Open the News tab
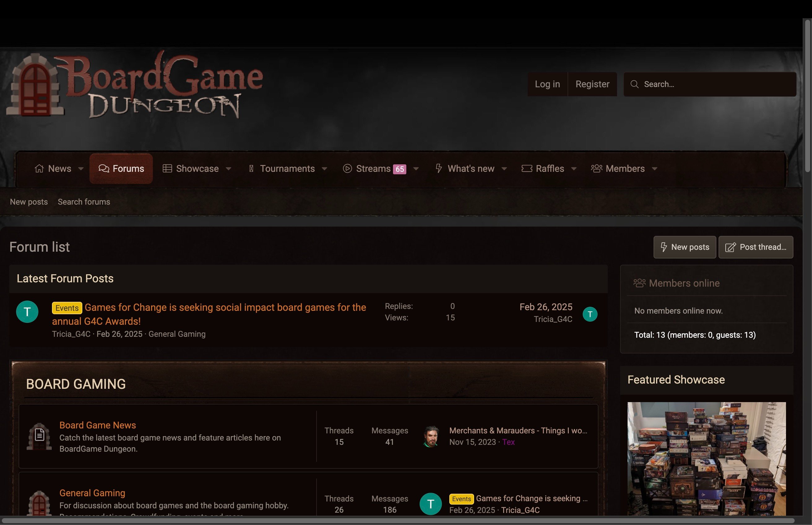This screenshot has height=525, width=812. click(x=53, y=168)
